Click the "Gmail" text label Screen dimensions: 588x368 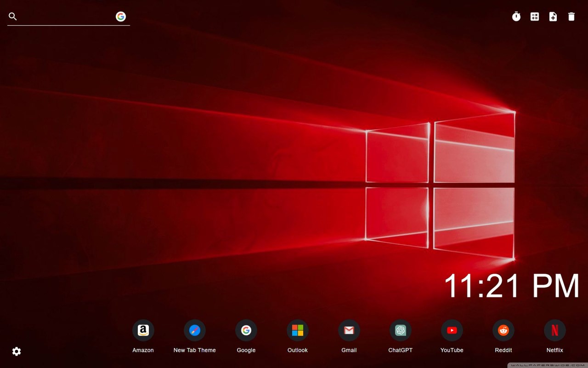349,350
